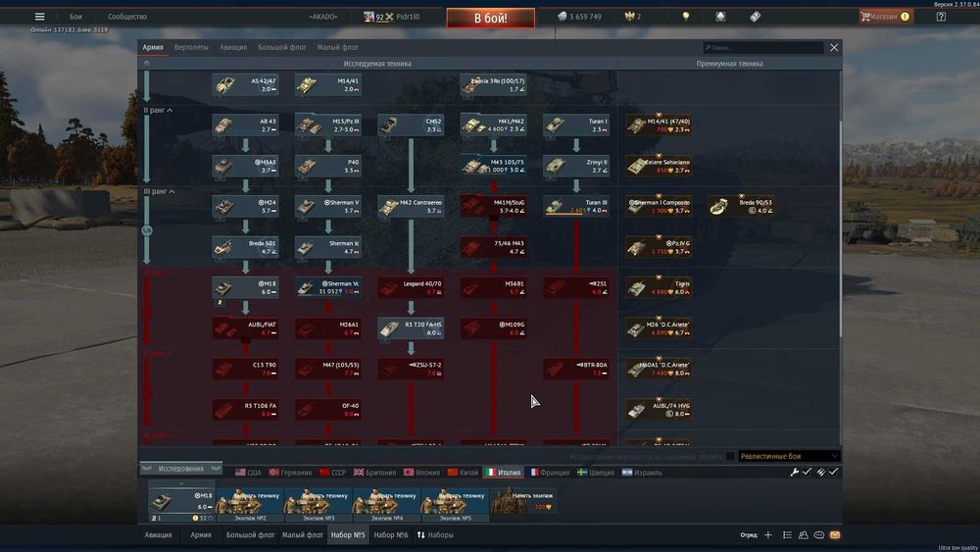Open the Сообщество menu

pyautogui.click(x=127, y=17)
